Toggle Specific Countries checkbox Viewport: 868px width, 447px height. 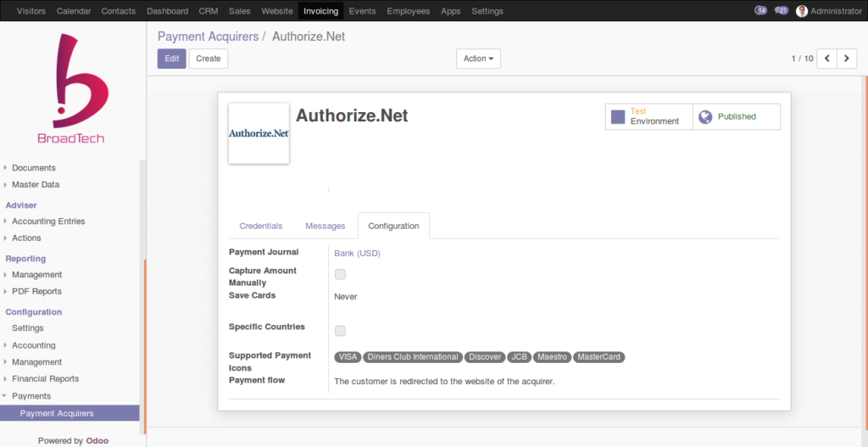click(x=340, y=331)
